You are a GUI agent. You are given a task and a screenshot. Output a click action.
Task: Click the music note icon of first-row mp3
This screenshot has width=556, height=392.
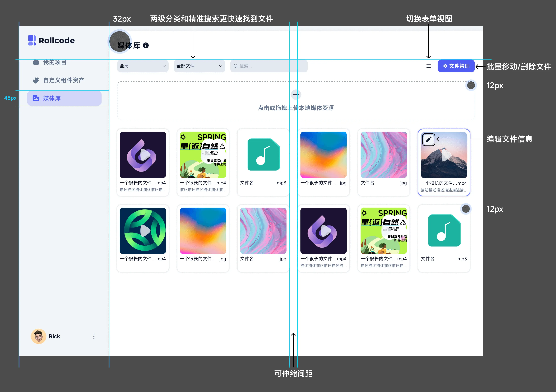point(264,155)
